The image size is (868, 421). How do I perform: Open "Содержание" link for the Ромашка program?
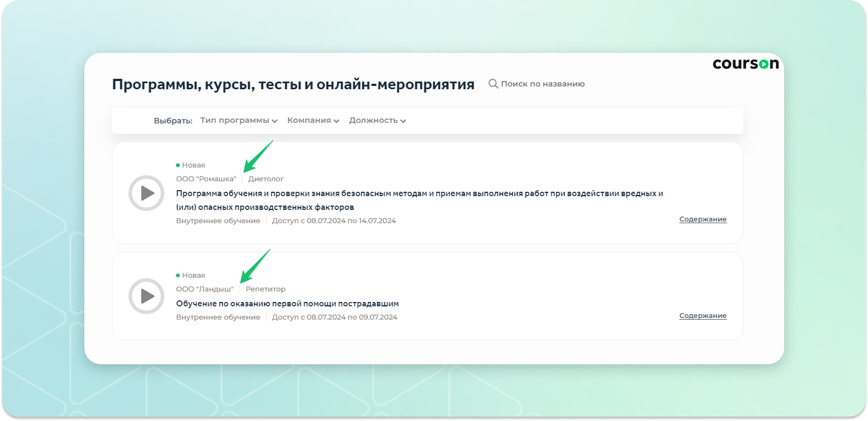[x=703, y=219]
